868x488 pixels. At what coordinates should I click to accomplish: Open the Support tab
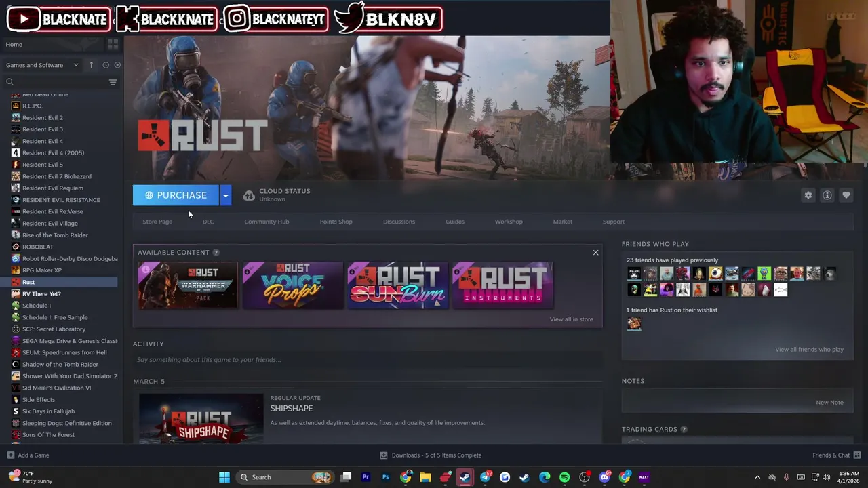click(614, 222)
